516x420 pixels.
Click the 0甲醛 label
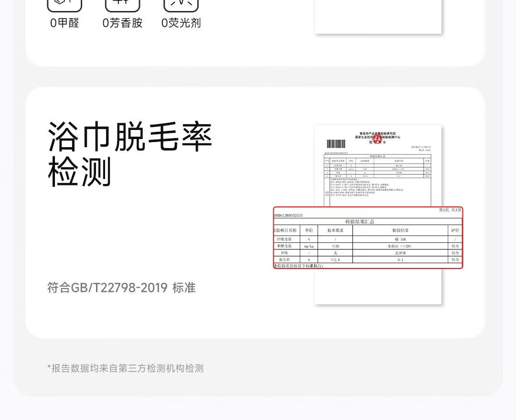pos(64,23)
